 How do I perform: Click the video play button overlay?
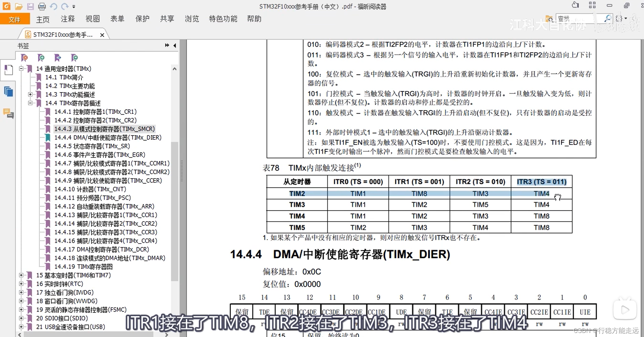(625, 310)
